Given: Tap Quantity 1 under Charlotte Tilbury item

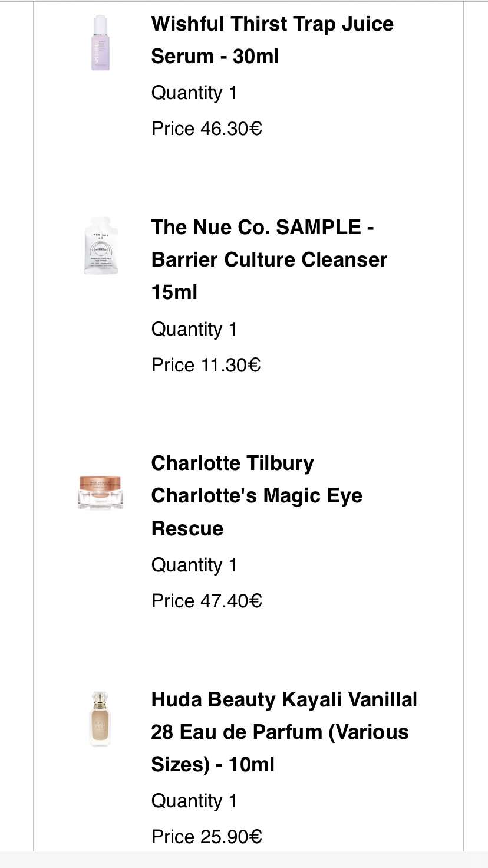Looking at the screenshot, I should pyautogui.click(x=194, y=565).
